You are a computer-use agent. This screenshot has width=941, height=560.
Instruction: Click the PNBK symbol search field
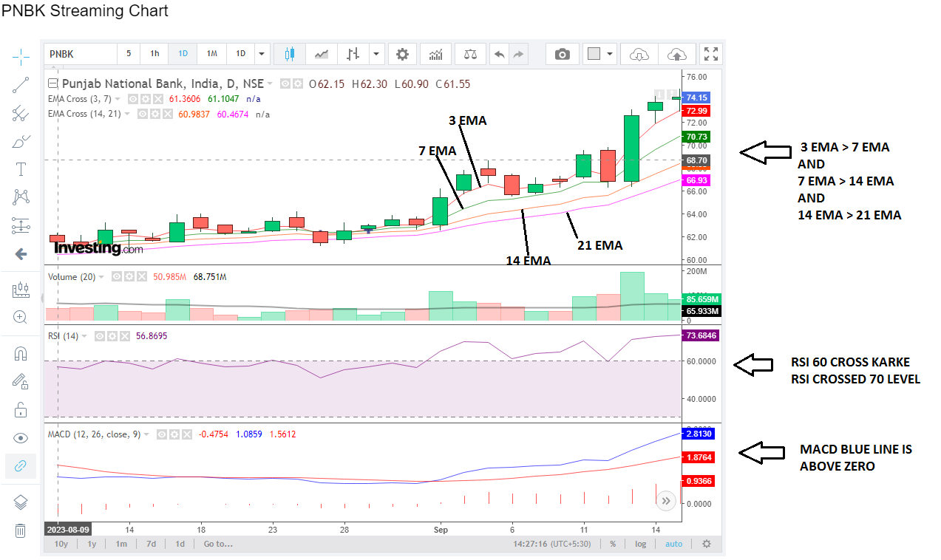(x=81, y=54)
